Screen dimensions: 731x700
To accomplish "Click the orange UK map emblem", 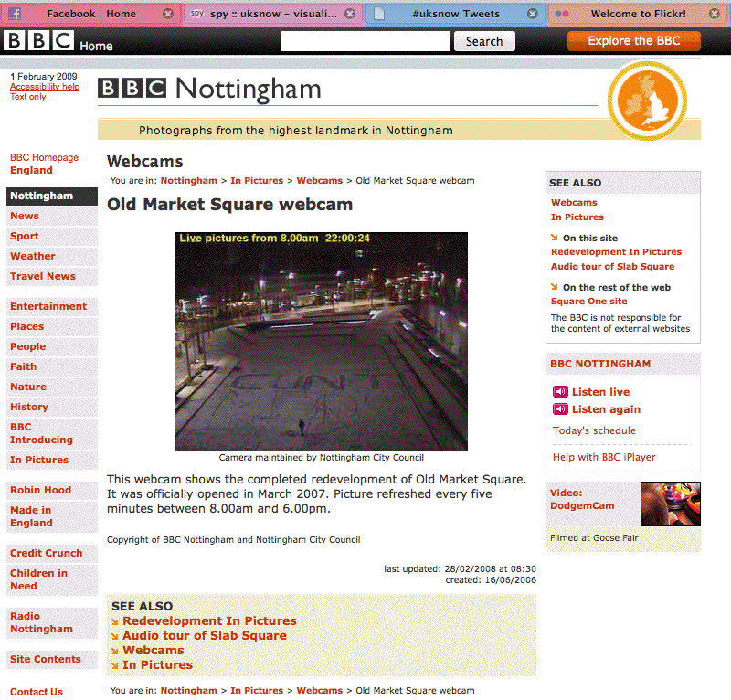I will coord(647,101).
